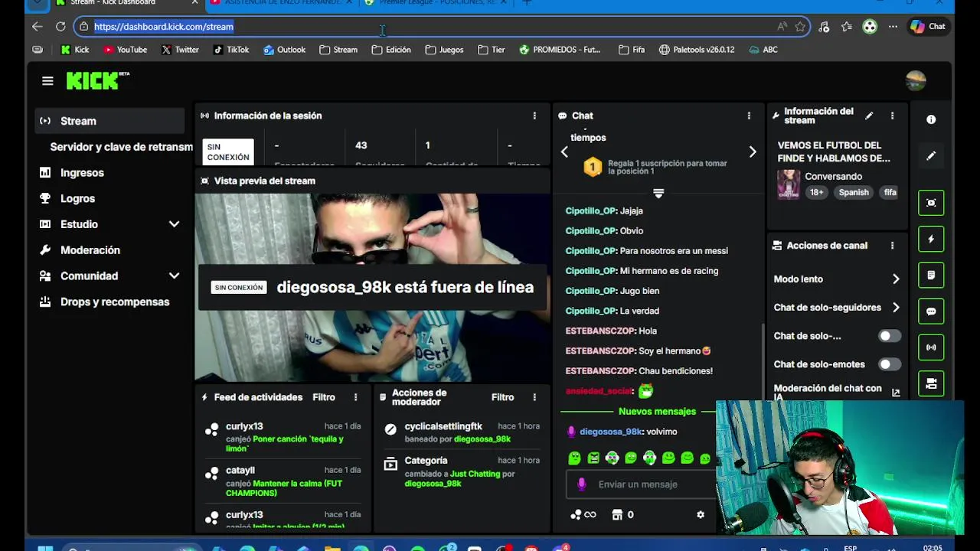The image size is (980, 551).
Task: Open options menu of Información del stream panel
Action: (892, 116)
